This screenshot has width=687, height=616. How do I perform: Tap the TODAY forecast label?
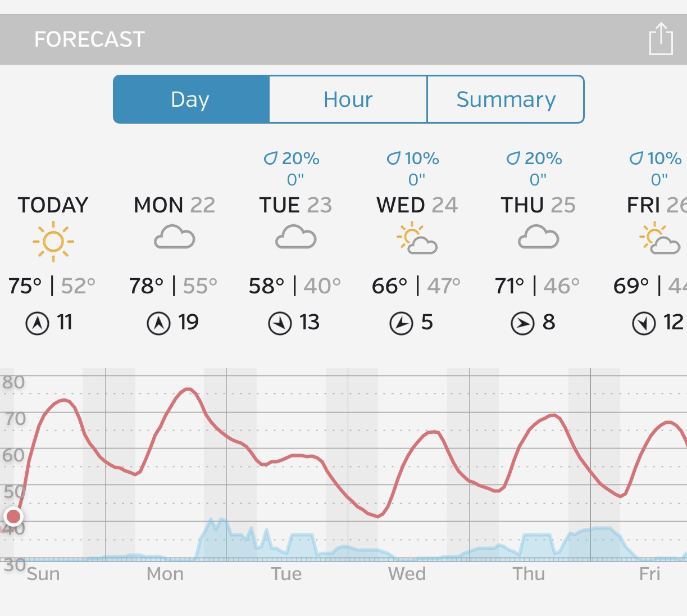click(x=53, y=205)
